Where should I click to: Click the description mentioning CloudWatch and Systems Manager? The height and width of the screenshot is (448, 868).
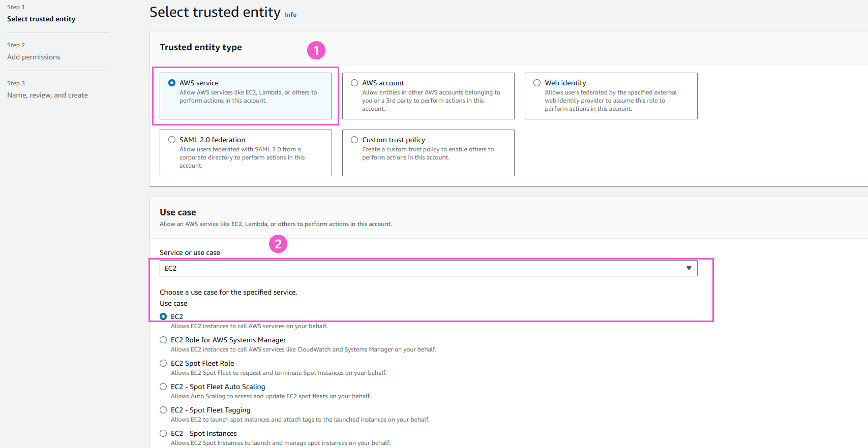(x=304, y=349)
